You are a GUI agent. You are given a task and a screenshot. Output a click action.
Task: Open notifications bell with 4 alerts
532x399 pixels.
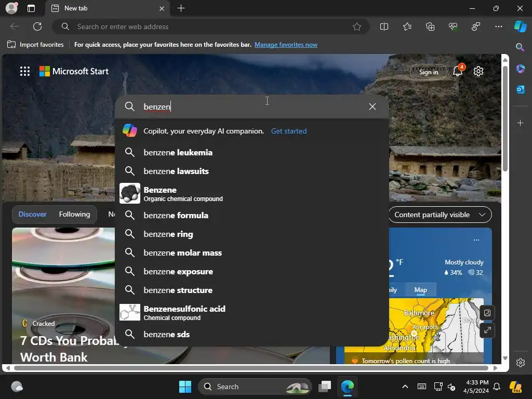click(458, 71)
